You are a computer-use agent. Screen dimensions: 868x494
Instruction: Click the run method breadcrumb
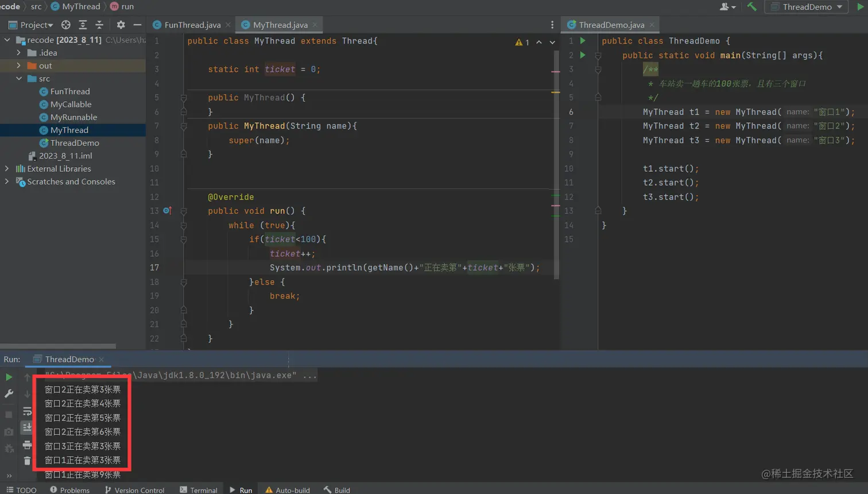coord(122,6)
